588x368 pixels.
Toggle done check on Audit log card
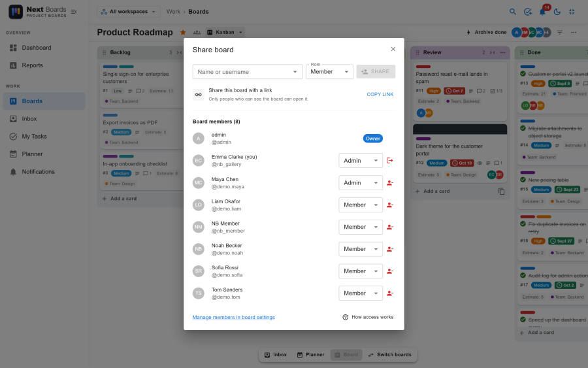523,275
